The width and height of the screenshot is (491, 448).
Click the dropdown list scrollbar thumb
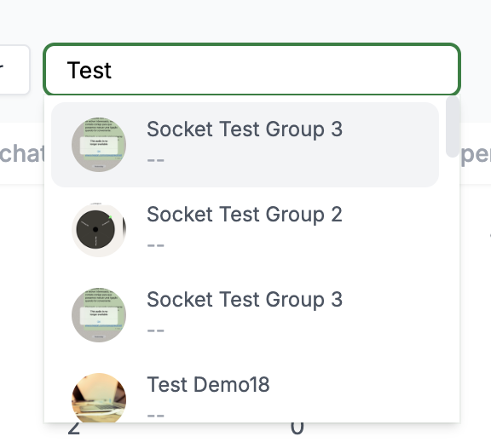(x=453, y=127)
